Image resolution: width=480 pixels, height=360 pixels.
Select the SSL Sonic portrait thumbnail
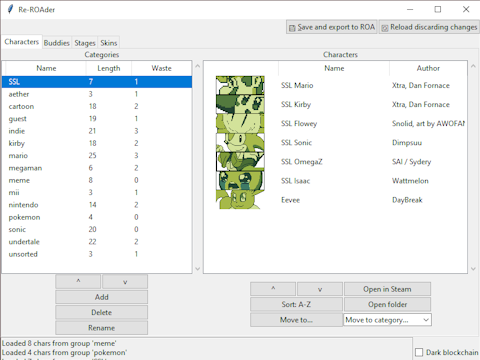(240, 142)
